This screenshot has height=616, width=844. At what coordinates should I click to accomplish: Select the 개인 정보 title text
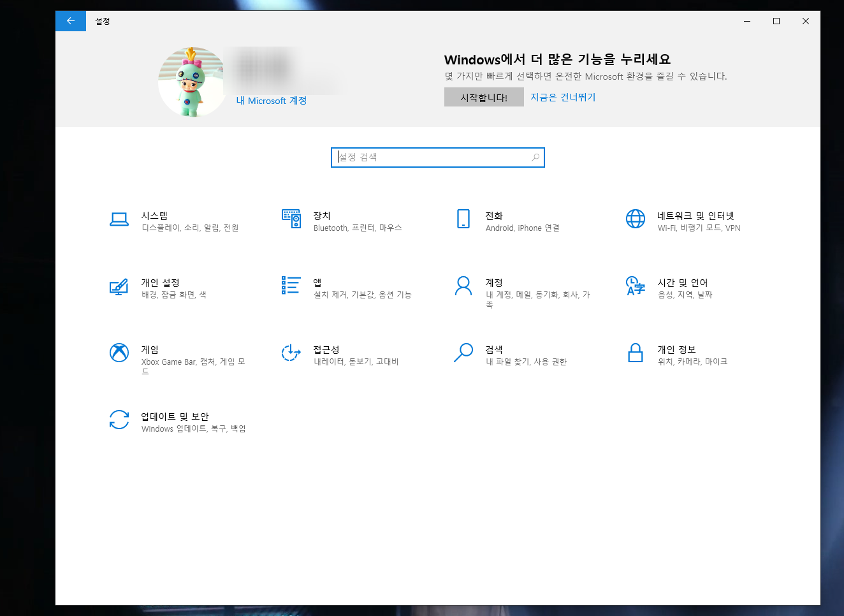click(x=677, y=350)
